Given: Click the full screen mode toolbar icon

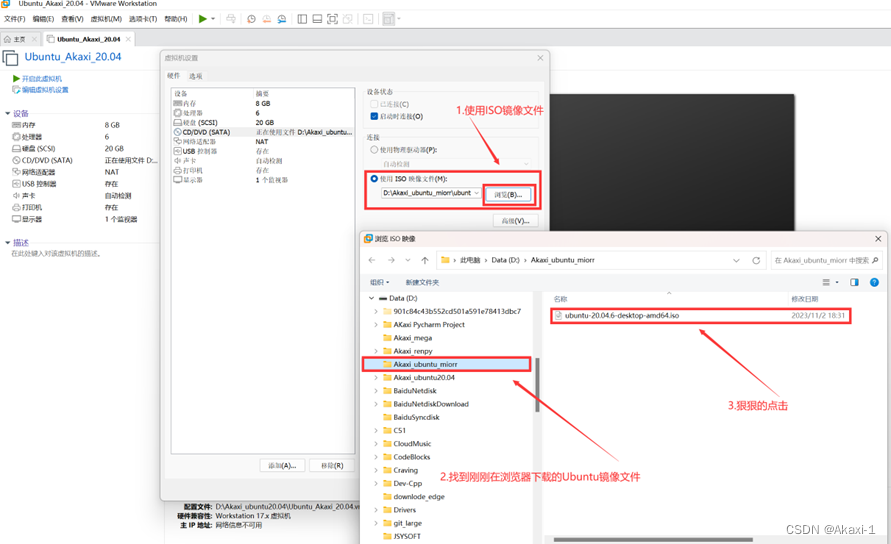Looking at the screenshot, I should pyautogui.click(x=332, y=19).
